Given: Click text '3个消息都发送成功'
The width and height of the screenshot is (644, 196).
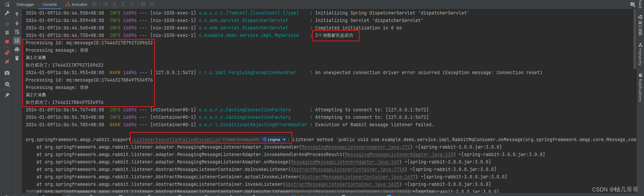Looking at the screenshot, I should coord(334,35).
